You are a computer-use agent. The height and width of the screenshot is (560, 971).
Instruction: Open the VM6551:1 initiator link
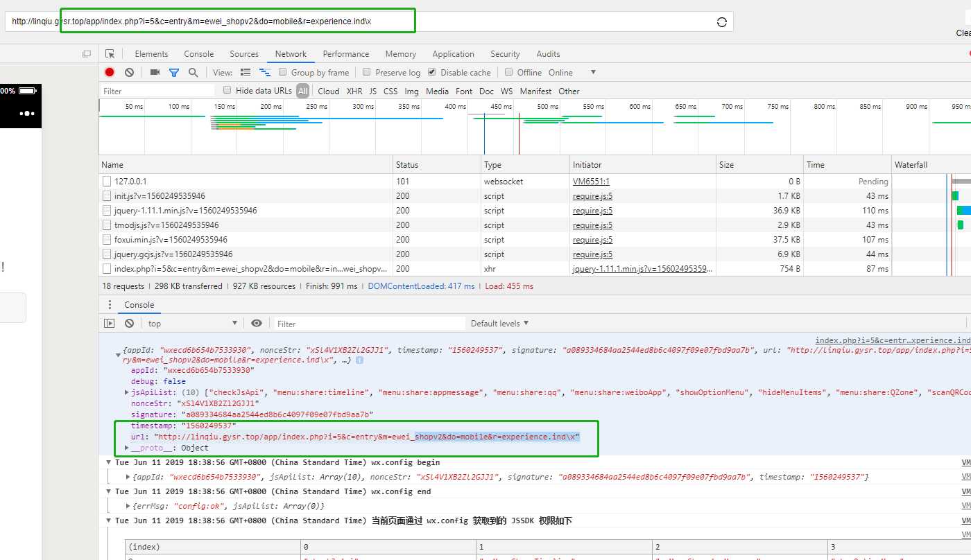point(591,181)
